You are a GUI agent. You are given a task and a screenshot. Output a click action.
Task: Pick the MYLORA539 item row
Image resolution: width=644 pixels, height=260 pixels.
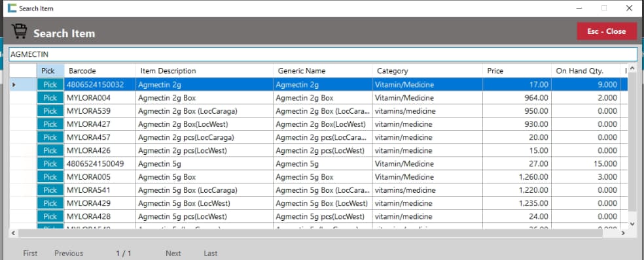[x=50, y=111]
